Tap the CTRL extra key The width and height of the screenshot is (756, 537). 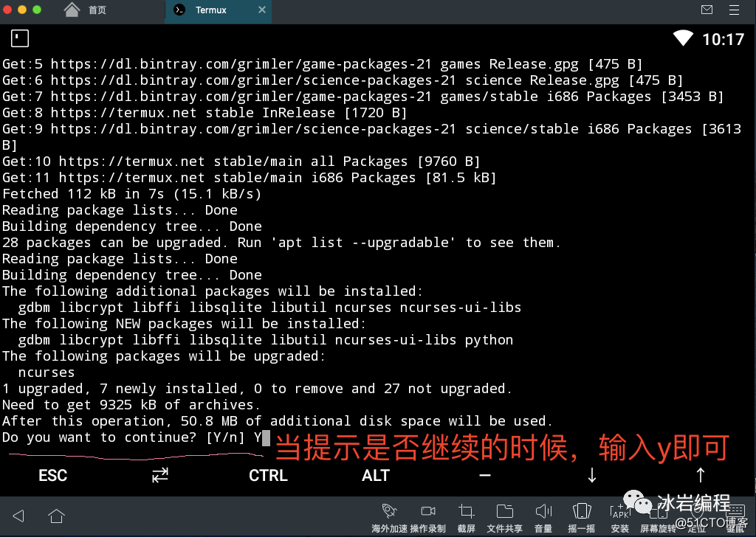(268, 475)
